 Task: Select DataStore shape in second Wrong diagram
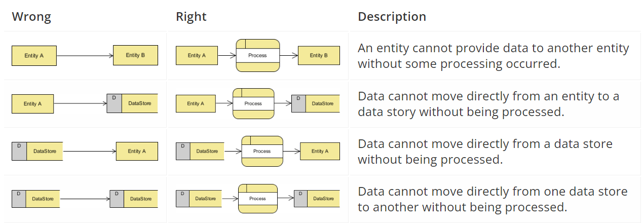tap(132, 103)
